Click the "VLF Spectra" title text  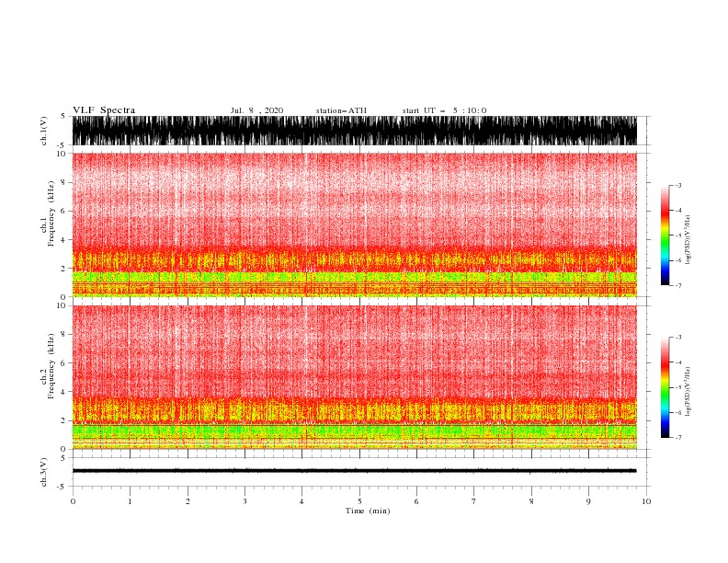pyautogui.click(x=104, y=110)
